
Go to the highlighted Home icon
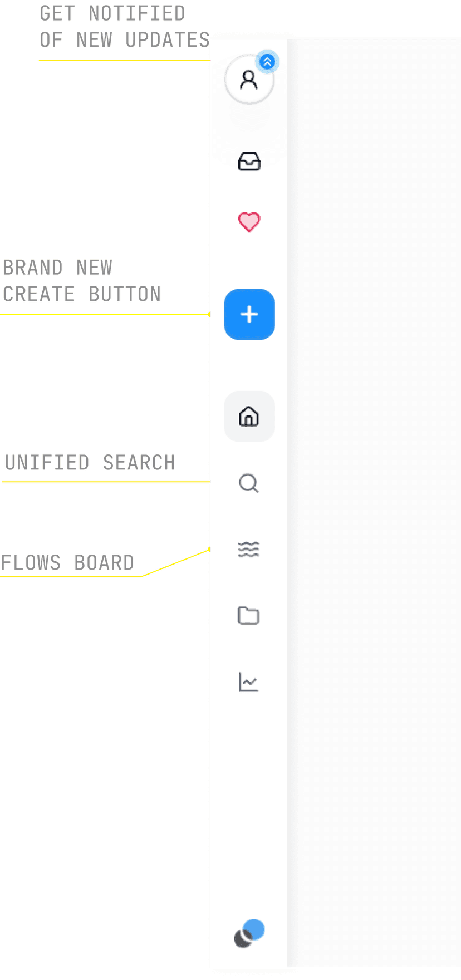pyautogui.click(x=249, y=417)
